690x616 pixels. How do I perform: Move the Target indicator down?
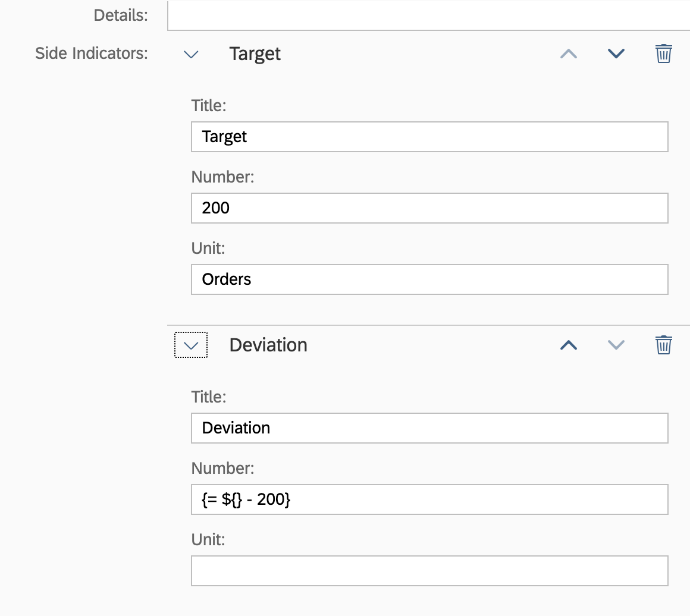click(x=616, y=53)
